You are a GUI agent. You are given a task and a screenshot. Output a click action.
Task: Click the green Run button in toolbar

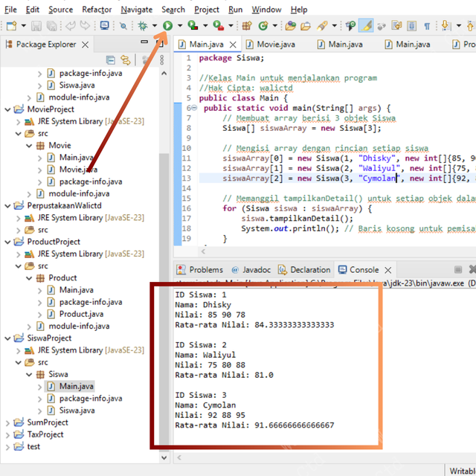coord(167,25)
